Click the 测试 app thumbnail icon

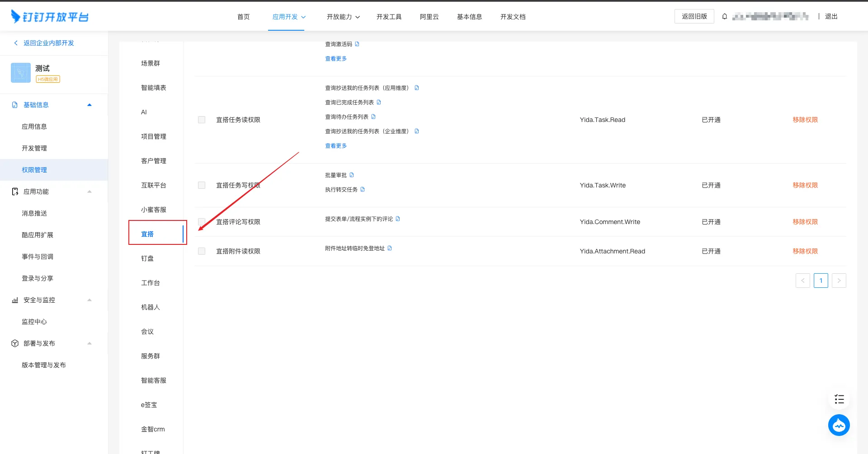[x=21, y=73]
